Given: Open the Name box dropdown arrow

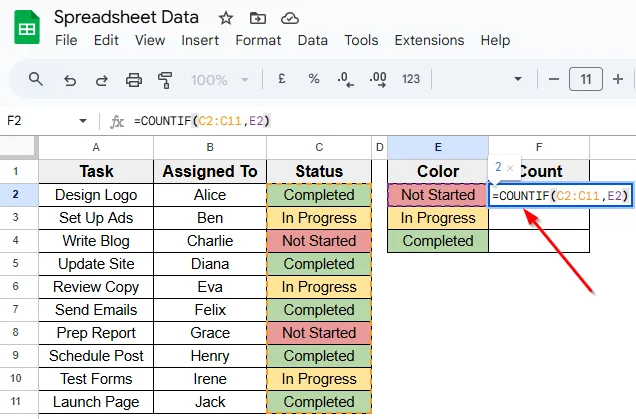Looking at the screenshot, I should pyautogui.click(x=83, y=121).
